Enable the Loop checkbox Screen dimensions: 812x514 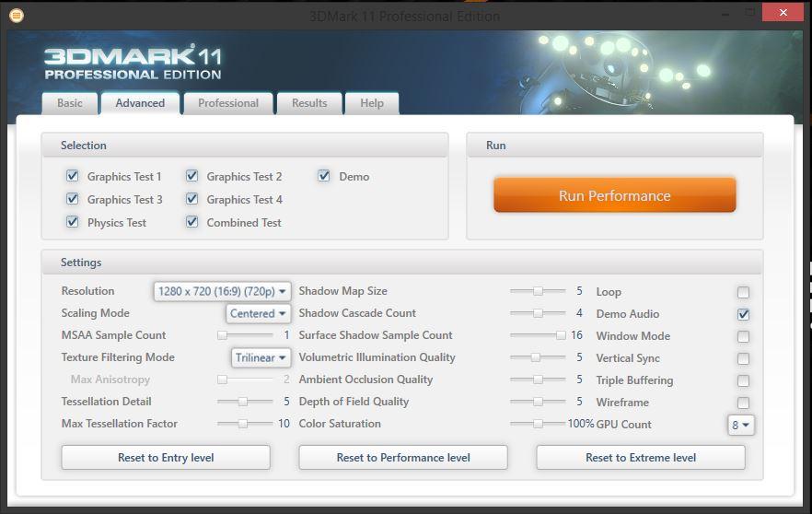(x=743, y=292)
